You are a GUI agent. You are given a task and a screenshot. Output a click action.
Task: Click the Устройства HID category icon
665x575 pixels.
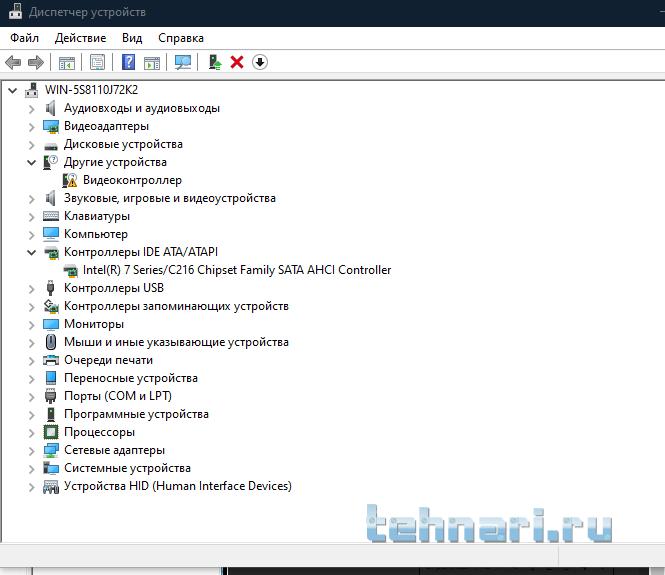pyautogui.click(x=50, y=486)
